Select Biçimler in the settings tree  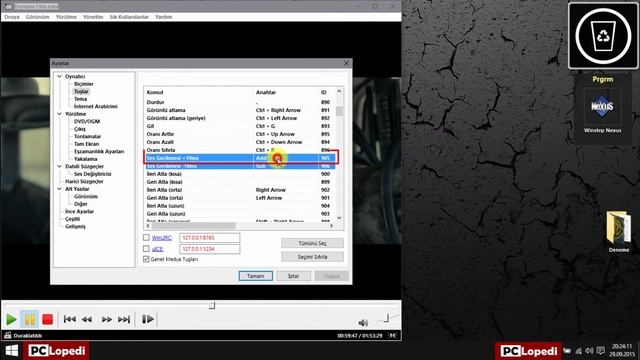tap(84, 84)
